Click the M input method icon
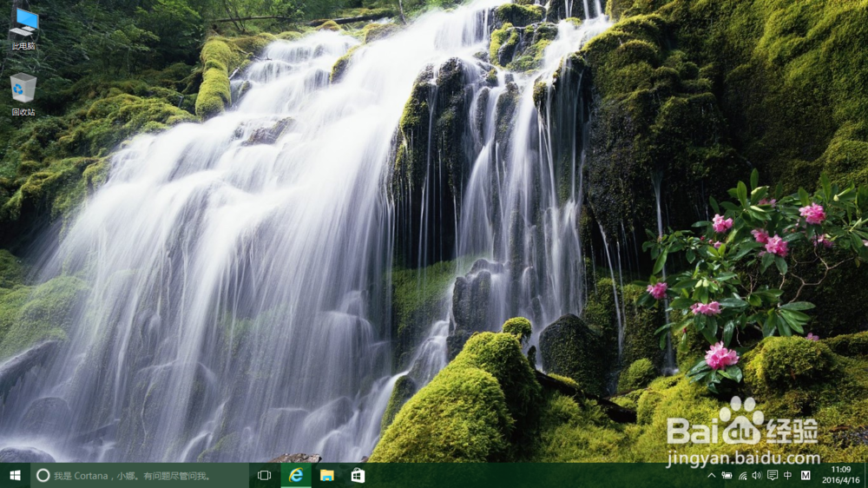The image size is (868, 488). tap(806, 475)
